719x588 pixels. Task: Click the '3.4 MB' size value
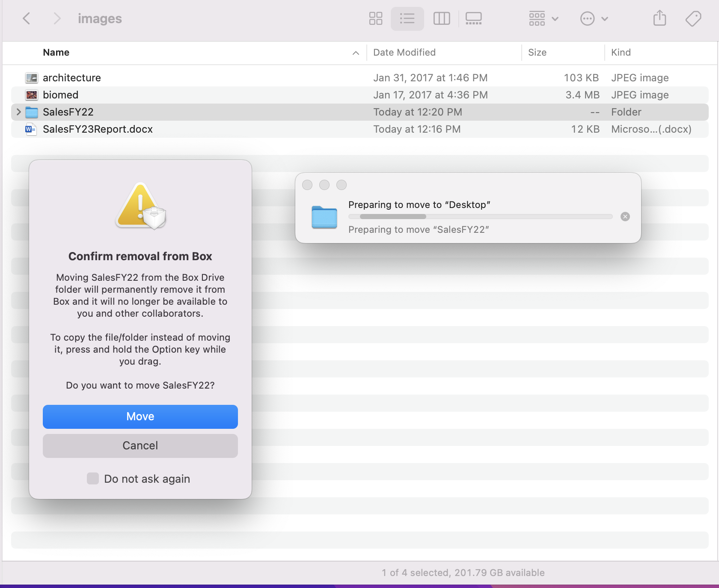point(582,95)
